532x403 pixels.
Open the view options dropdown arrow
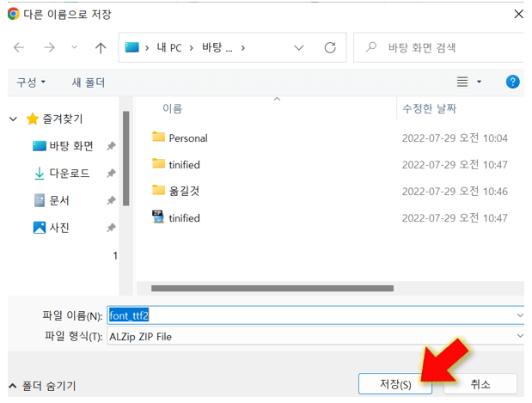point(479,82)
